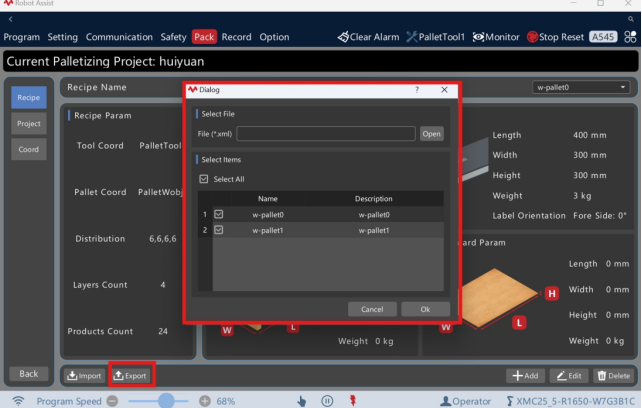Click the XMC25_5-R1650 robot model icon

point(510,401)
